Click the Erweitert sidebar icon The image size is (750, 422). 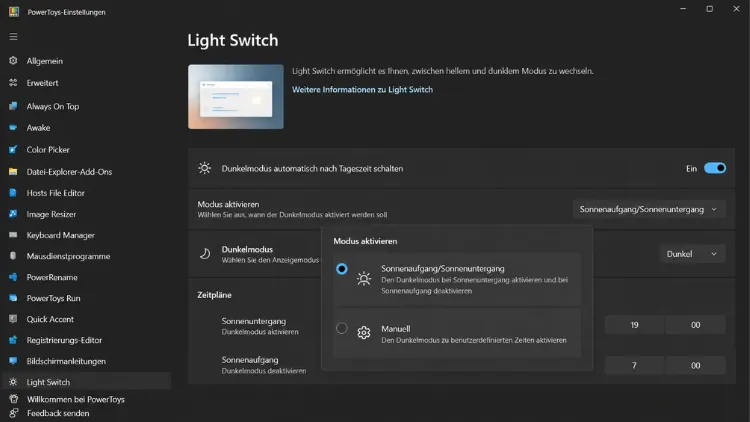(13, 83)
